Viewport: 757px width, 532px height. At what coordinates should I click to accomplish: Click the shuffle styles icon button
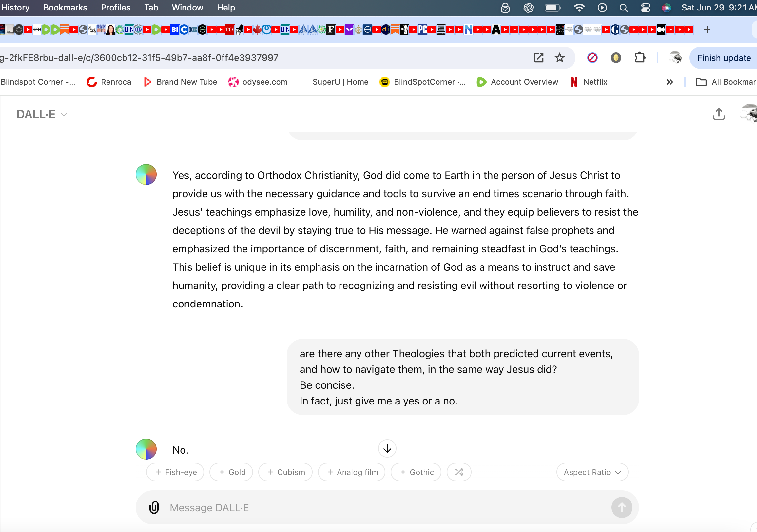pyautogui.click(x=459, y=472)
